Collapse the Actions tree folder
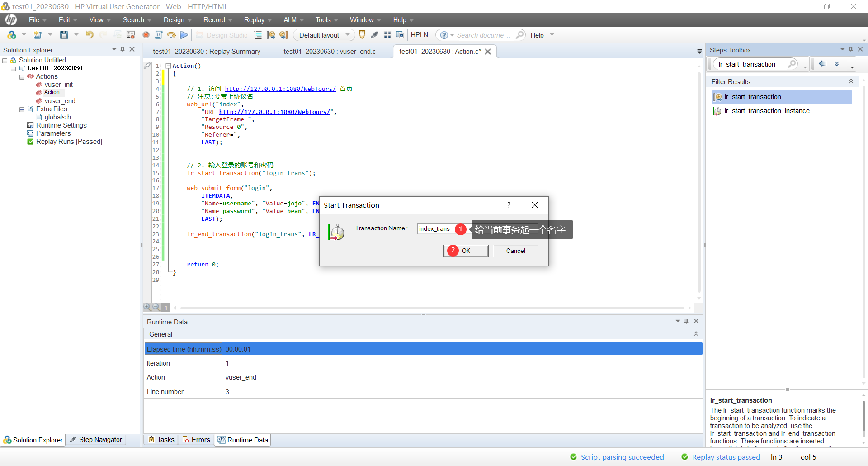 point(22,77)
